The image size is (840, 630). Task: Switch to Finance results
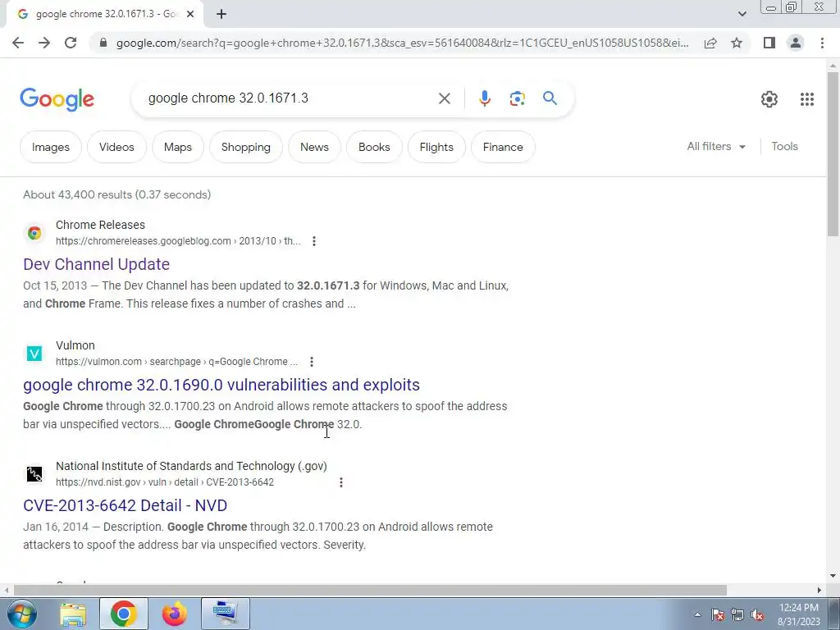point(503,147)
